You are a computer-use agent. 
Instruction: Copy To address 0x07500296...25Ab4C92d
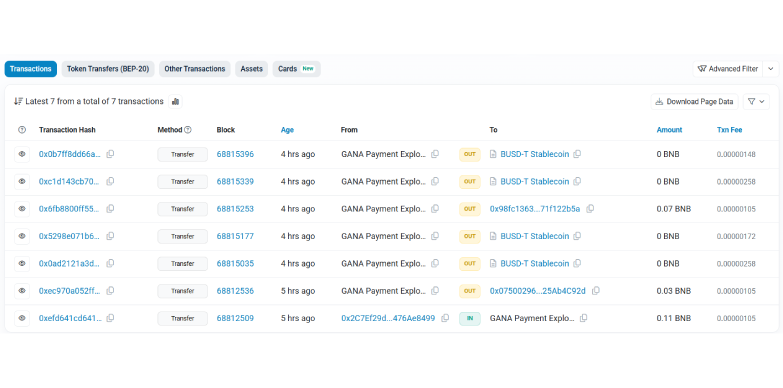point(596,291)
